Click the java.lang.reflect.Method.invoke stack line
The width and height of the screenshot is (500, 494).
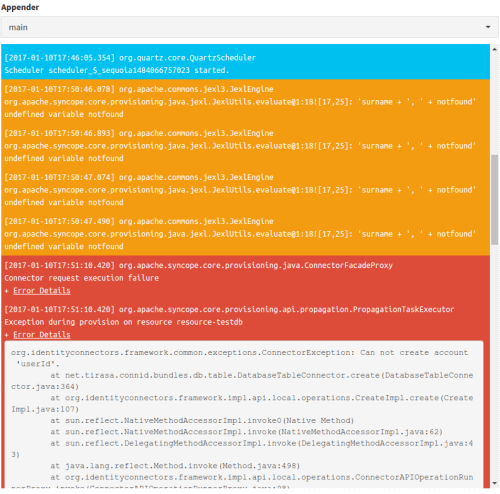pyautogui.click(x=175, y=466)
